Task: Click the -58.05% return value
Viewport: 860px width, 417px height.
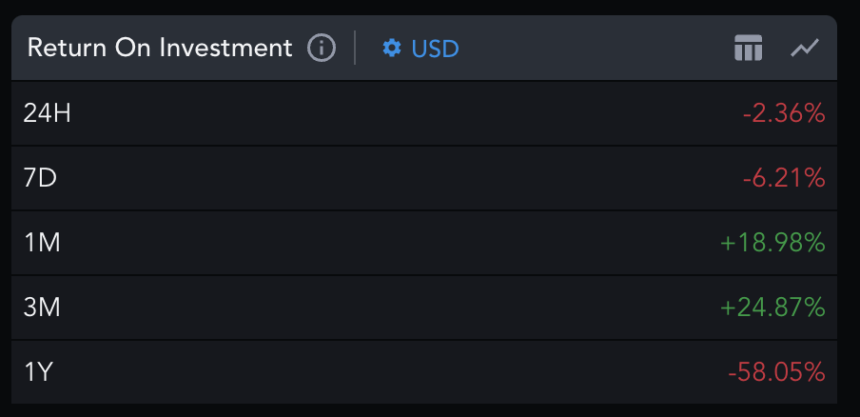Action: coord(777,372)
